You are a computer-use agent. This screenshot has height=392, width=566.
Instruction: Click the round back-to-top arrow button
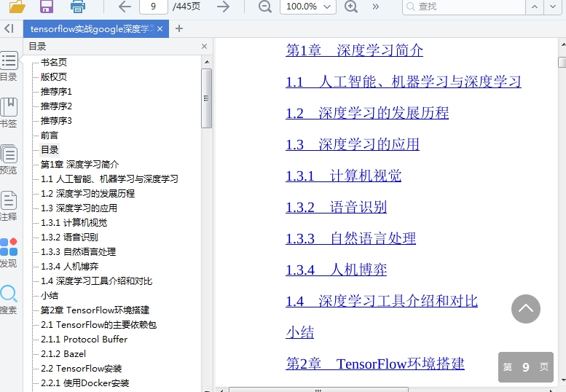[526, 309]
